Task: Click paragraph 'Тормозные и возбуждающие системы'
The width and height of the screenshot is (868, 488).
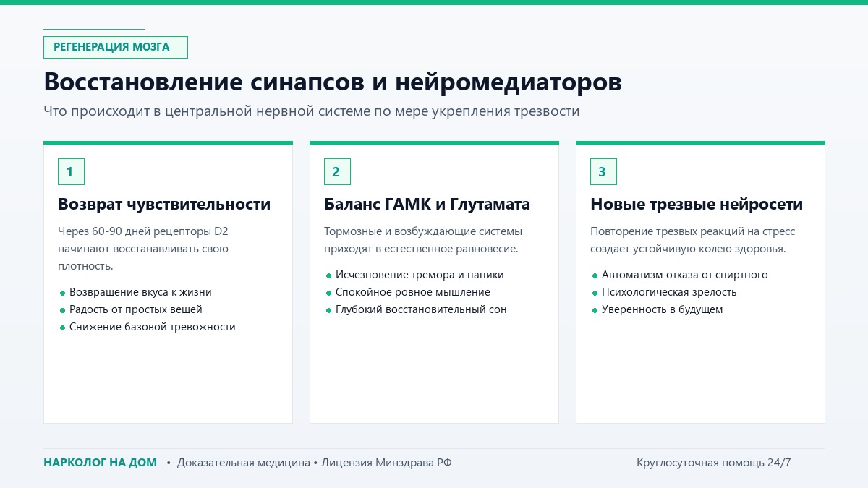Action: click(423, 240)
